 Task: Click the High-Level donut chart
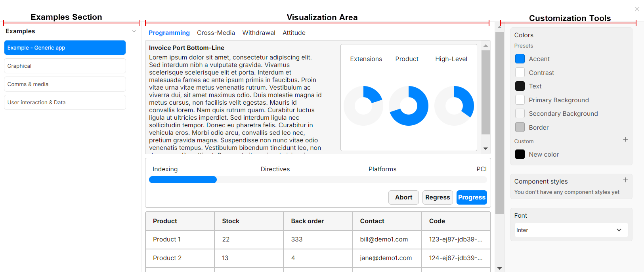[454, 106]
